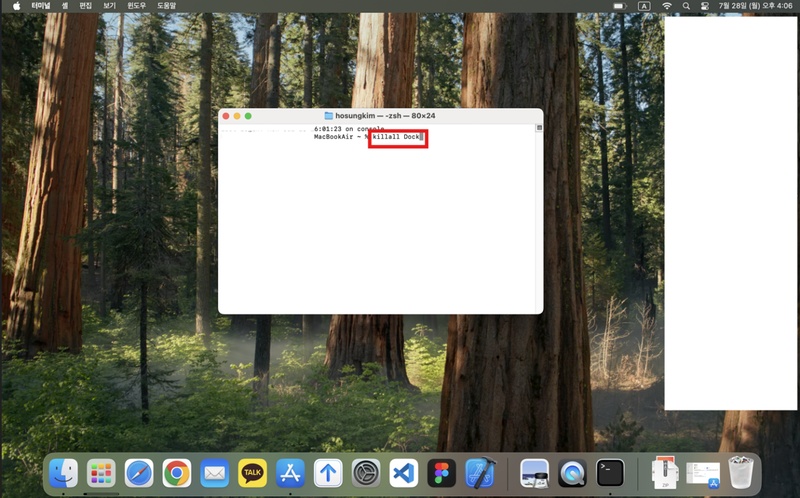Open the Trash in the Dock
The height and width of the screenshot is (498, 800).
[x=740, y=472]
